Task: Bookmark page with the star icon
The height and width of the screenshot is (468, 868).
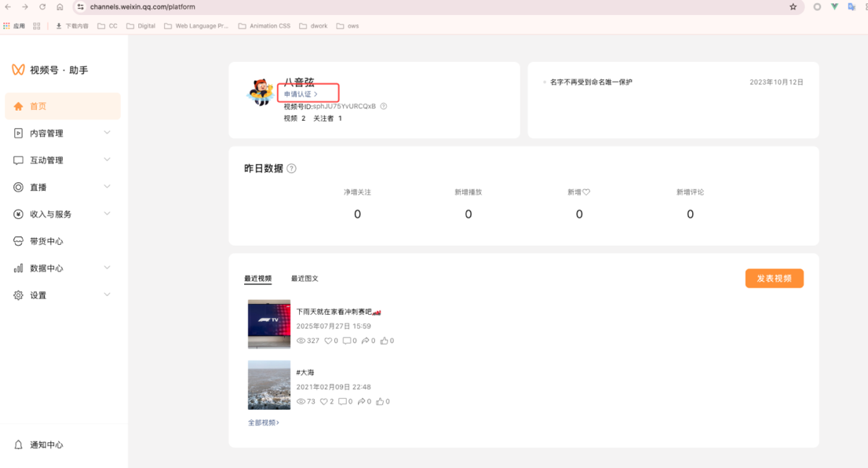Action: [793, 6]
